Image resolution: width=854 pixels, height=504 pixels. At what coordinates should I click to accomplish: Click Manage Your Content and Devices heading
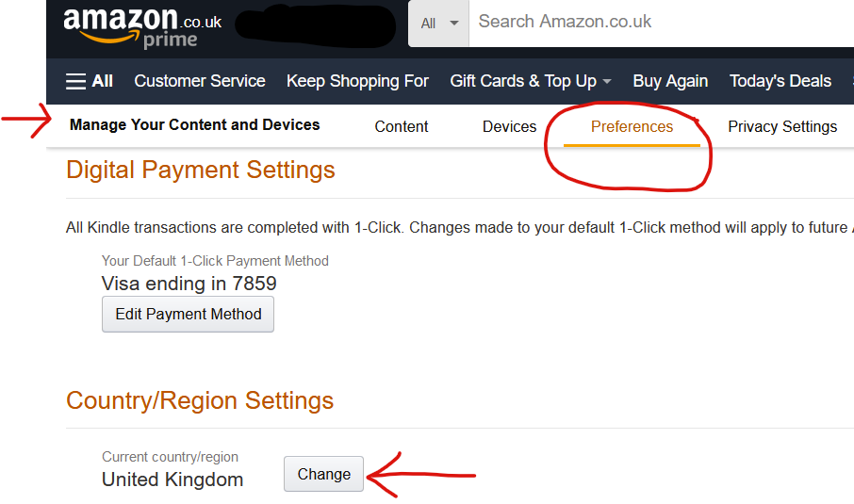(x=194, y=124)
